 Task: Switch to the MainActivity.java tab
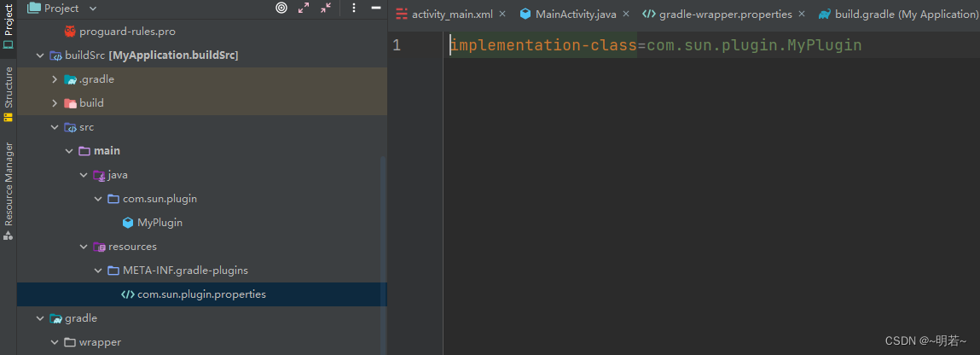pyautogui.click(x=576, y=15)
